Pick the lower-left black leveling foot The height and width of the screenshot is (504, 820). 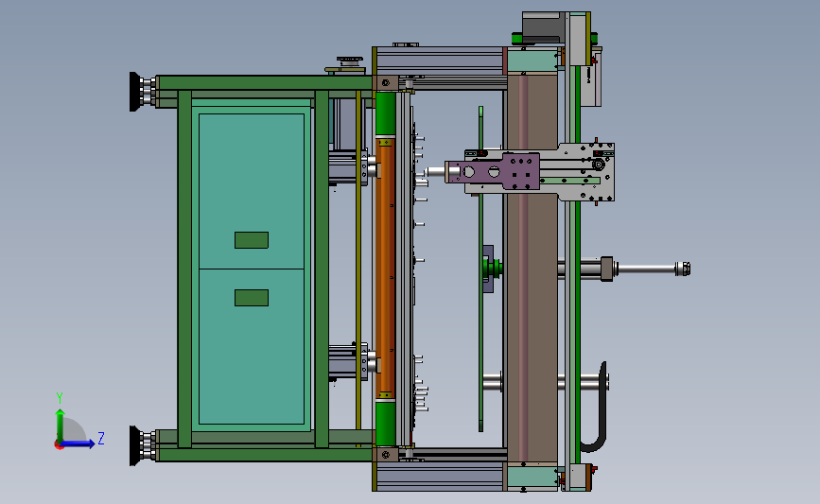[135, 445]
